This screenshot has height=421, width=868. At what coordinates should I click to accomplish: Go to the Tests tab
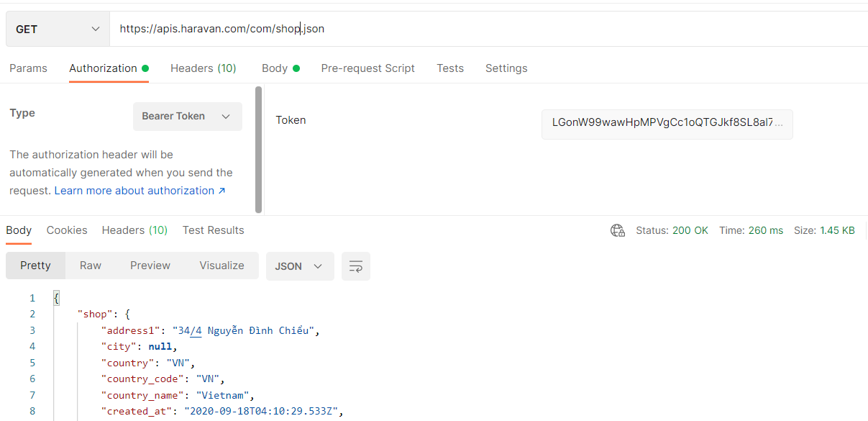[x=450, y=68]
